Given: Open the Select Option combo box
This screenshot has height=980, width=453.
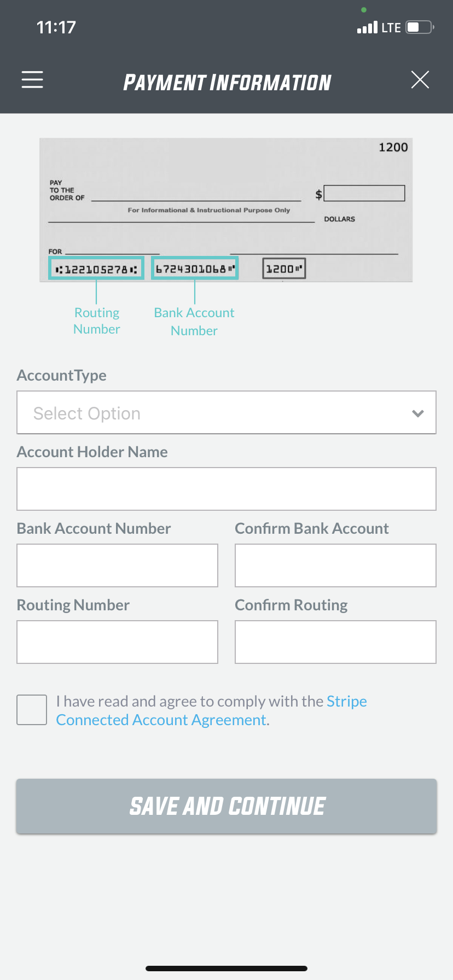Looking at the screenshot, I should pyautogui.click(x=226, y=413).
